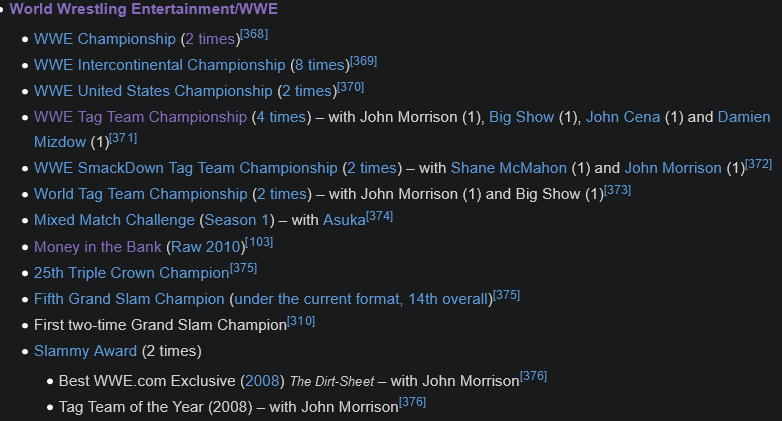Open the Slammy Award link
The image size is (782, 421).
point(85,351)
